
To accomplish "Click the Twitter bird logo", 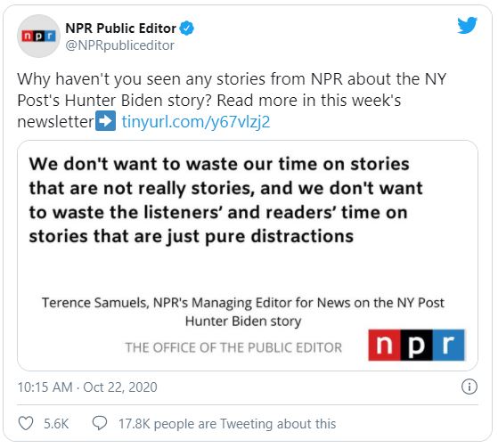I will tap(467, 25).
